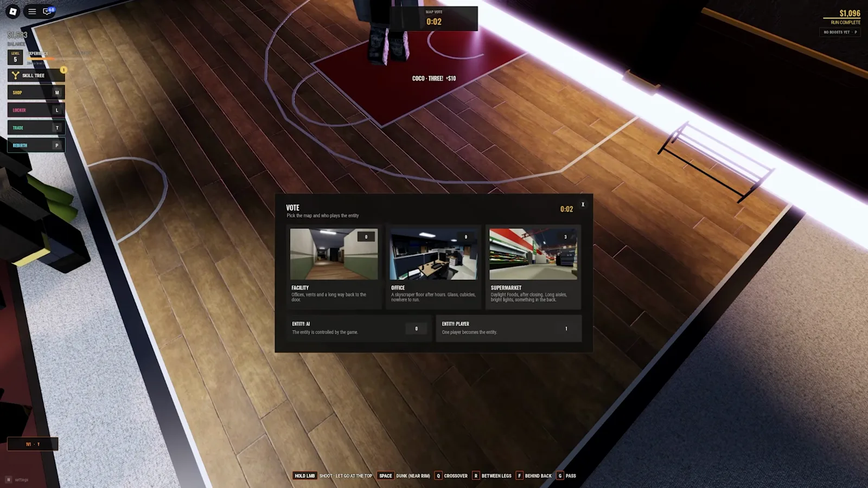Click the Office title text
Viewport: 868px width, 488px height.
tap(398, 288)
